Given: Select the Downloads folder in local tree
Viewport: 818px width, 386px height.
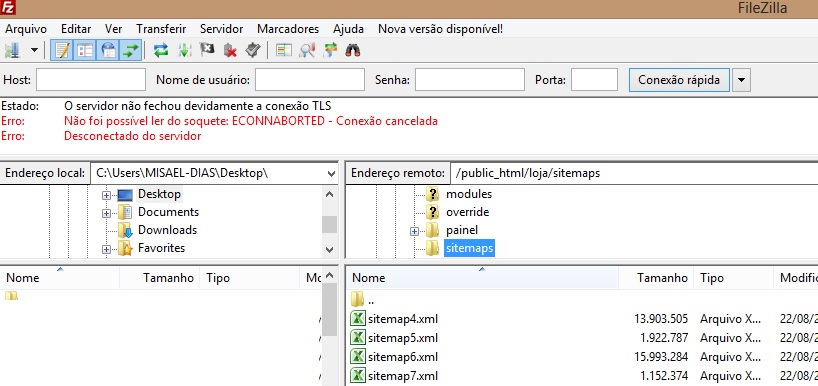Looking at the screenshot, I should tap(167, 230).
